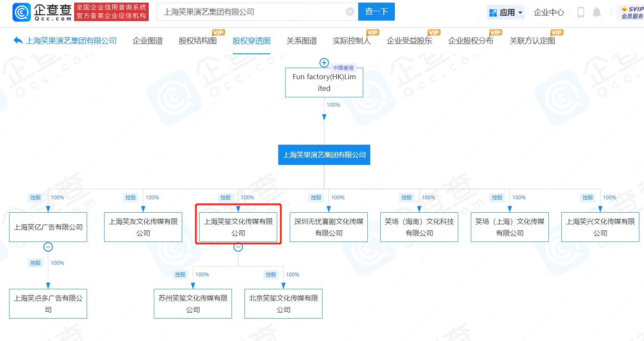Switch to 关系图谱 tab
This screenshot has height=341, width=644.
pos(301,41)
